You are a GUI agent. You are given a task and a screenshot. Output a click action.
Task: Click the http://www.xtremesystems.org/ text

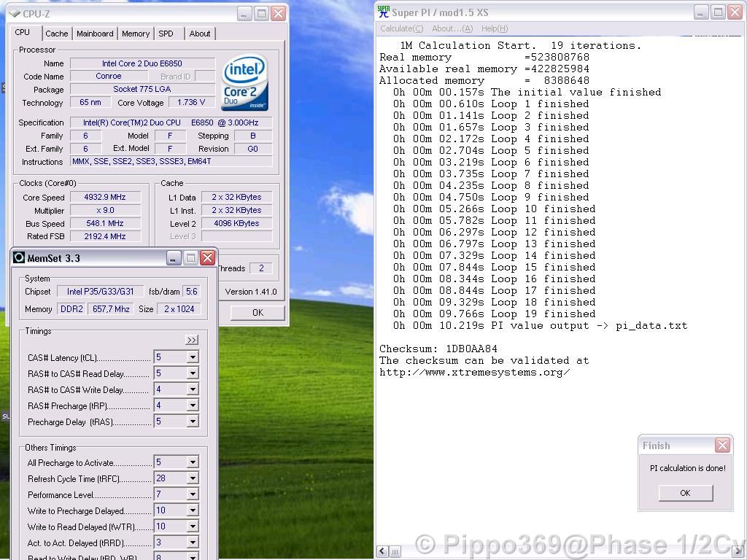(x=474, y=373)
